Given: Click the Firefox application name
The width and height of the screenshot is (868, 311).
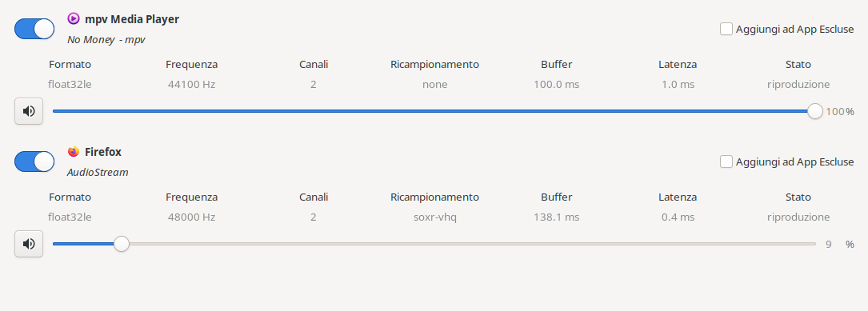Looking at the screenshot, I should click(103, 152).
